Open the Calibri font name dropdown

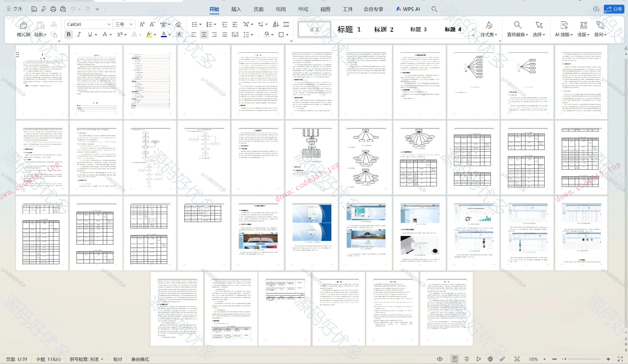[109, 24]
